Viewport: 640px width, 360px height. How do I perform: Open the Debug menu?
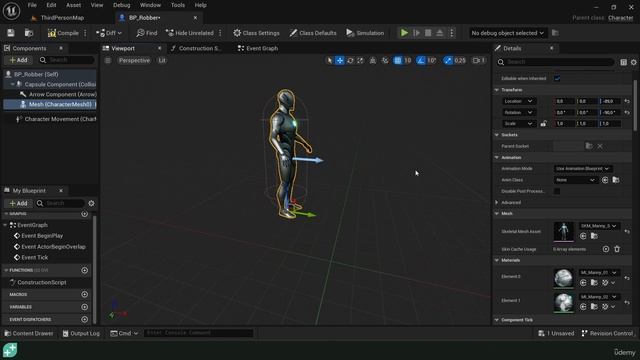[121, 5]
